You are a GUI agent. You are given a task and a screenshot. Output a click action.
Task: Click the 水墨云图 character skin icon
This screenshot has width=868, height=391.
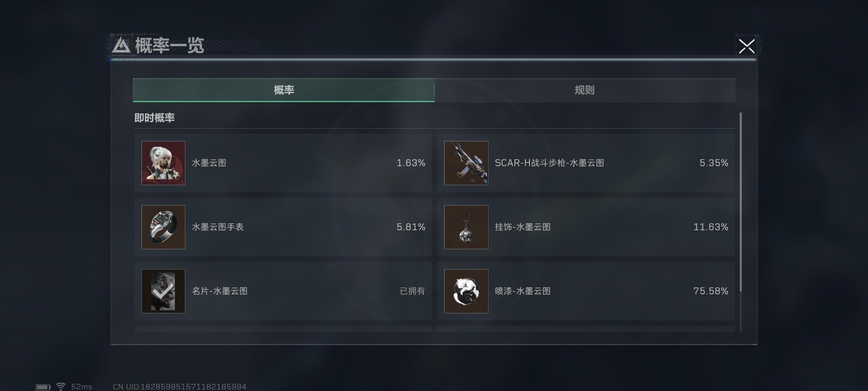tap(163, 163)
